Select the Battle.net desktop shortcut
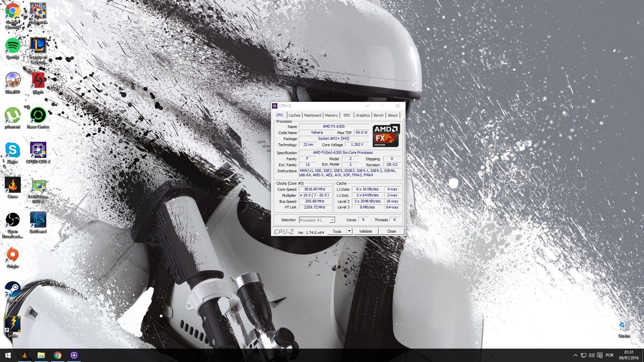Viewport: 644px width, 362px height. tap(38, 223)
